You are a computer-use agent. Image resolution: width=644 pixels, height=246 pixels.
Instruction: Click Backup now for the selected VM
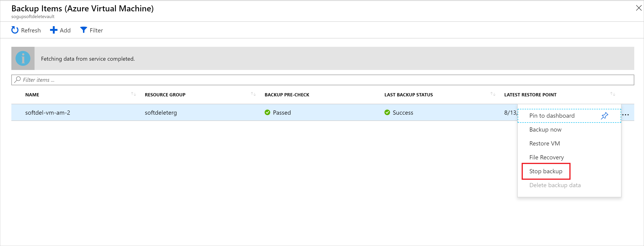click(545, 129)
